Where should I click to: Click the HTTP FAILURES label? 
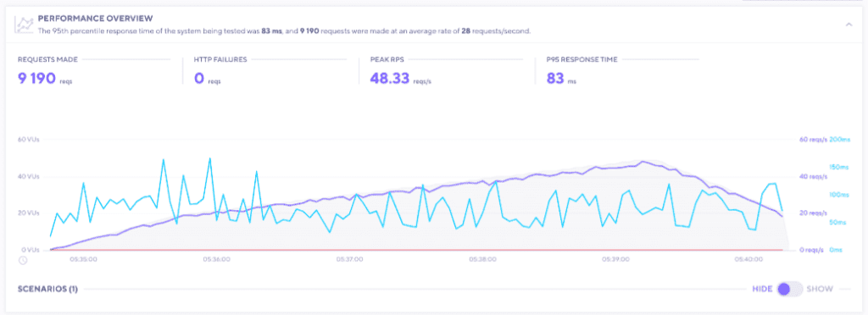click(220, 59)
